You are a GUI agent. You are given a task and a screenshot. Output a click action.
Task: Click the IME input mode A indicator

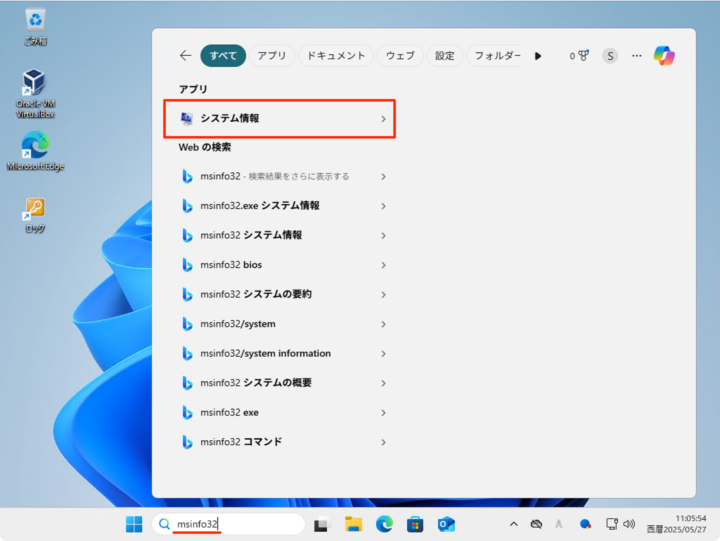[x=559, y=524]
